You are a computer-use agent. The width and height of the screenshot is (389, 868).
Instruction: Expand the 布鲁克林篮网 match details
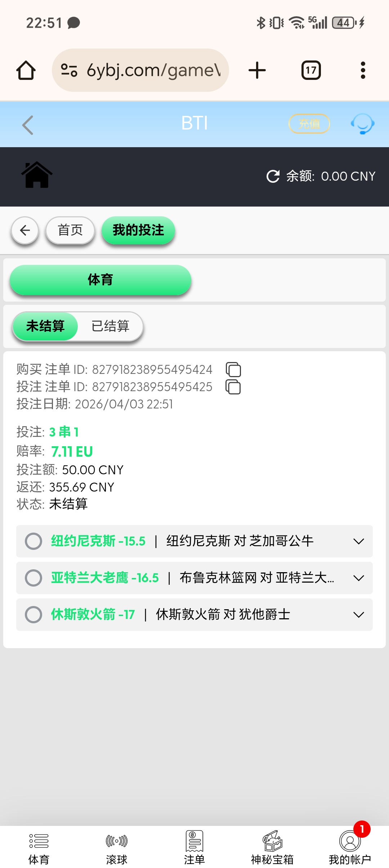click(358, 578)
